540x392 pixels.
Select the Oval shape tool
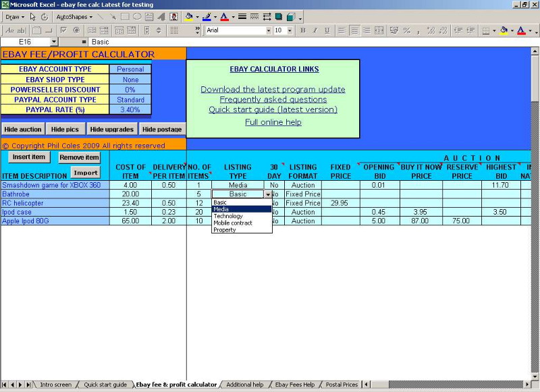(137, 16)
